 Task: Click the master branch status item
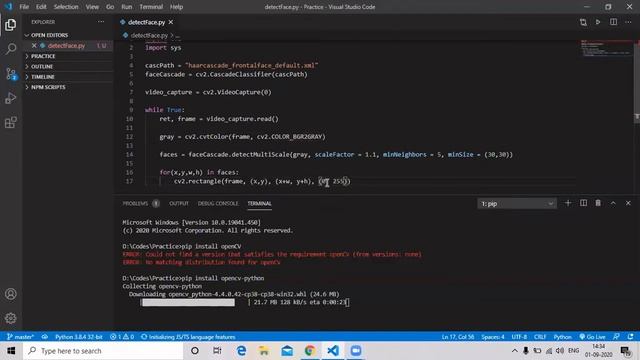[20, 337]
